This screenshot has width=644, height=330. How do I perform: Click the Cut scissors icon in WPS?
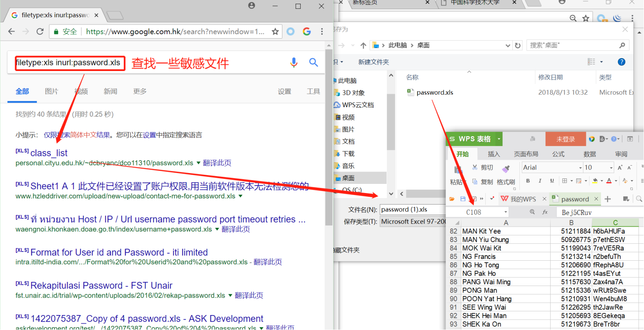475,167
